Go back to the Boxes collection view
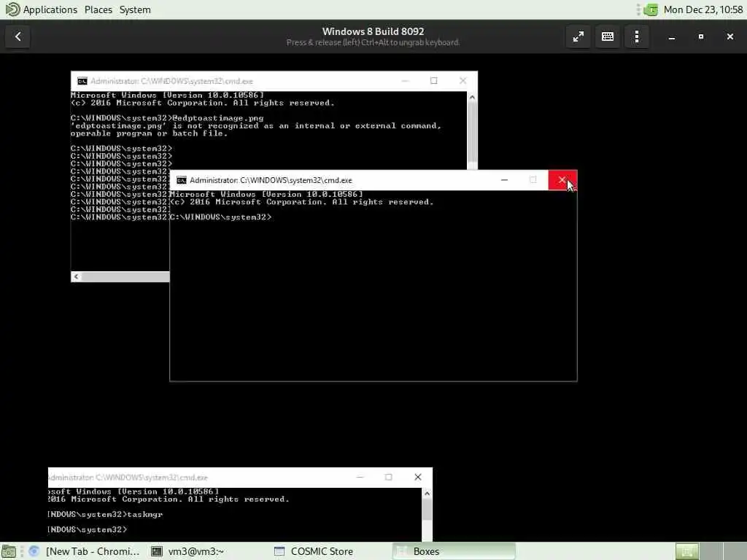747x560 pixels. tap(18, 36)
